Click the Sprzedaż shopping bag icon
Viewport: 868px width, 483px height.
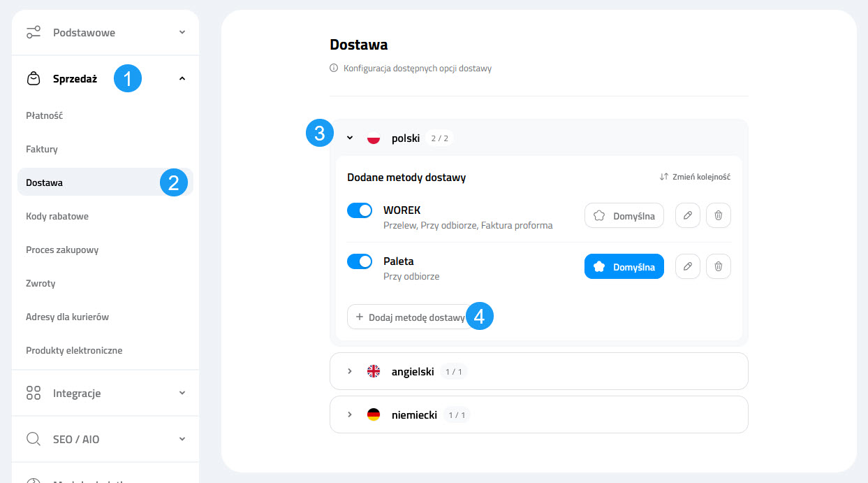pos(34,79)
